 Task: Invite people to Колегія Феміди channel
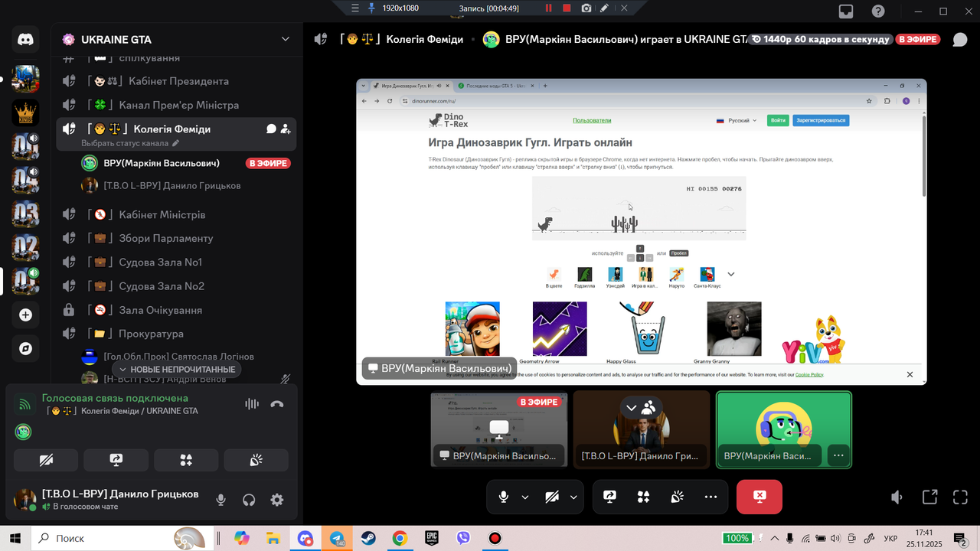286,129
